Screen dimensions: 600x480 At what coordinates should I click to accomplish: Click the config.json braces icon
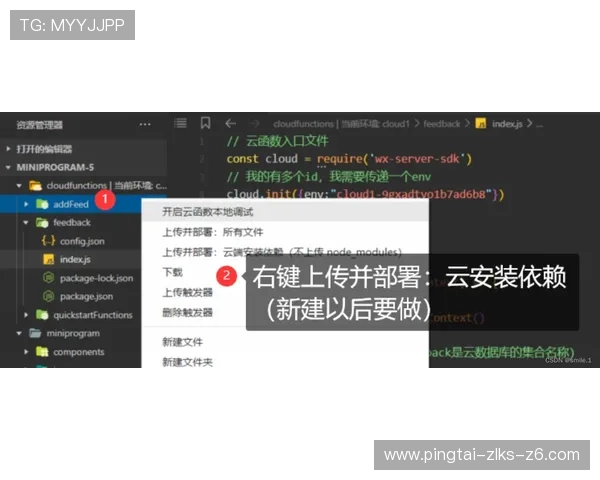(x=49, y=241)
